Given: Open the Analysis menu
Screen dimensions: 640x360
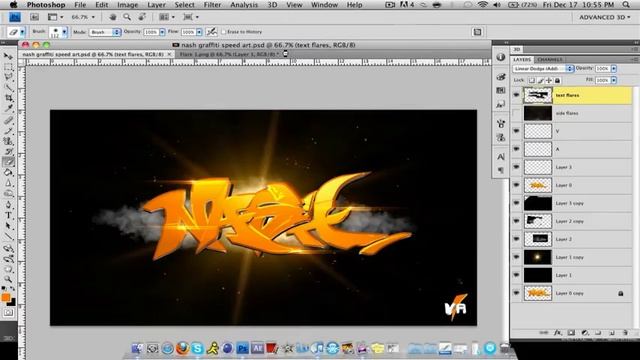Looking at the screenshot, I should (244, 5).
